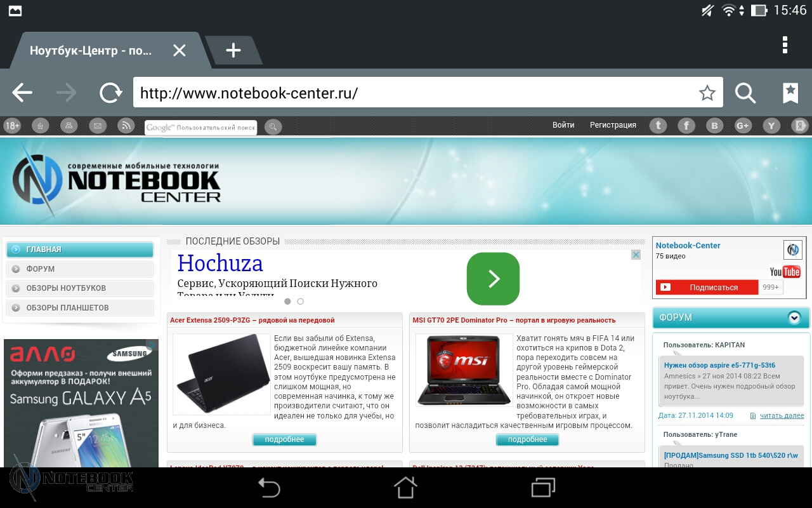Open the sitemap icon in site bar
Viewport: 812px width, 508px height.
(69, 126)
